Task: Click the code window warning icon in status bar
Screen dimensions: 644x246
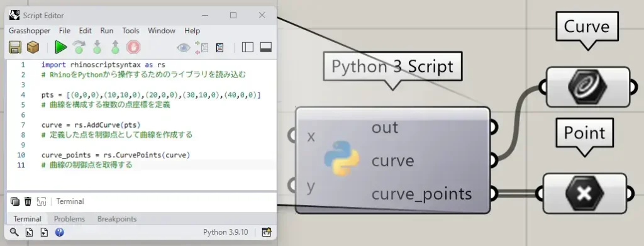Action: click(x=267, y=232)
